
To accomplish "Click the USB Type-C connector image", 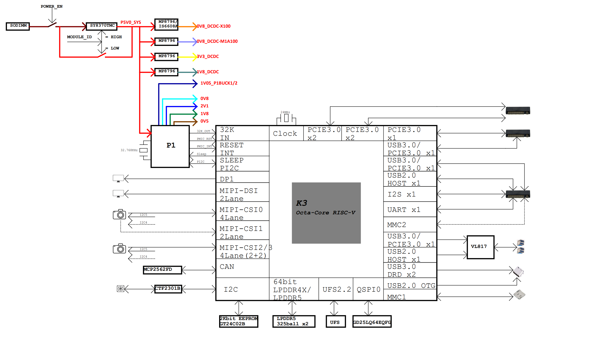I will pos(518,272).
